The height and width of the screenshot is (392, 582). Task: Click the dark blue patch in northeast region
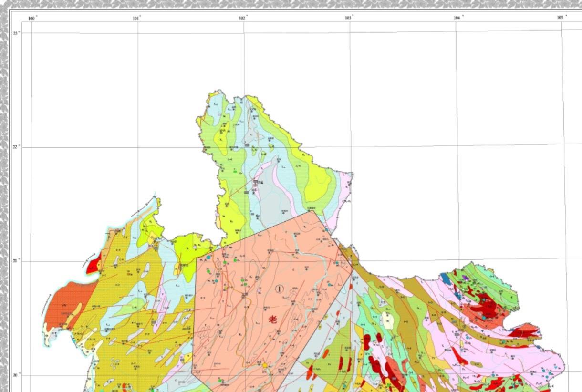(446, 278)
